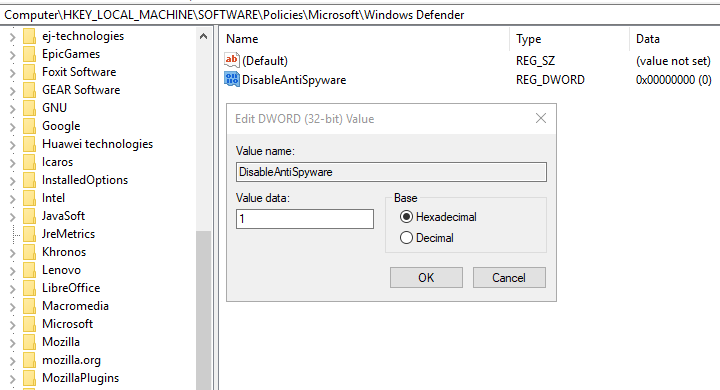The height and width of the screenshot is (390, 720).
Task: Expand the GEAR Software key
Action: click(12, 90)
